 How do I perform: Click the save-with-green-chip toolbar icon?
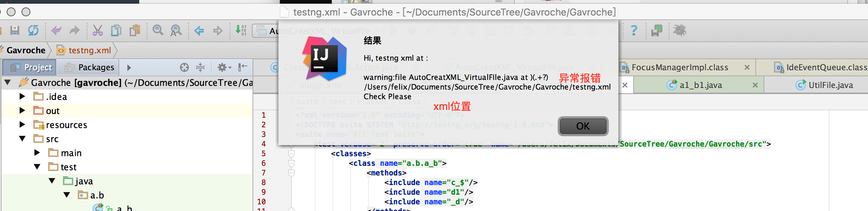pos(657,30)
